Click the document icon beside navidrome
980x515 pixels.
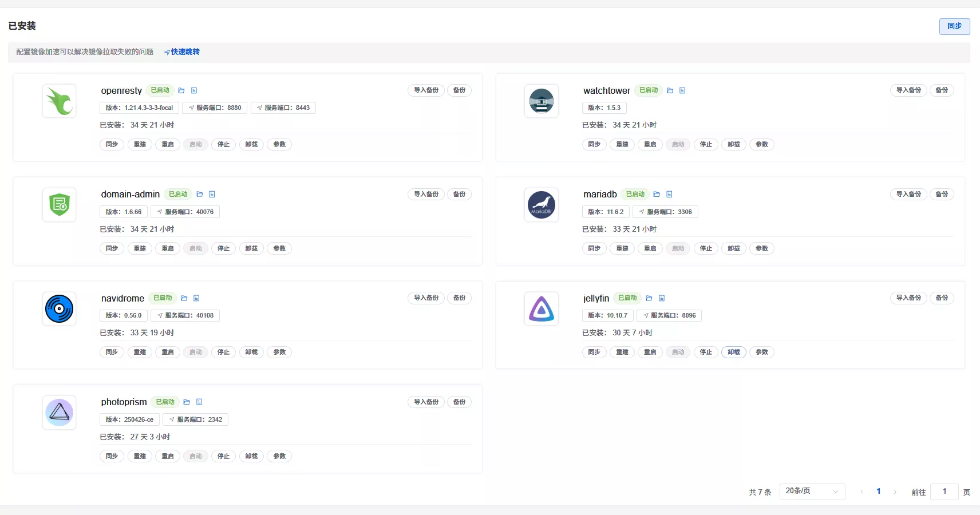coord(196,298)
